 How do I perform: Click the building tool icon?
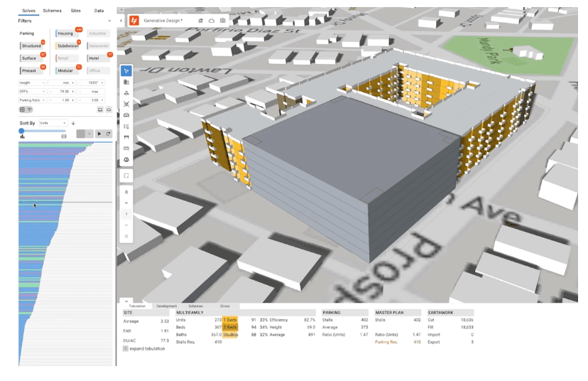coord(126,82)
